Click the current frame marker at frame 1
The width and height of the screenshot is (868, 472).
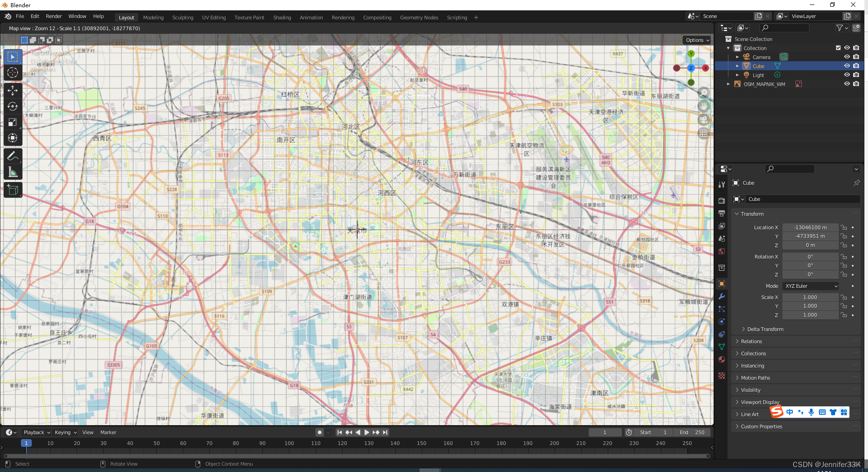(x=26, y=443)
